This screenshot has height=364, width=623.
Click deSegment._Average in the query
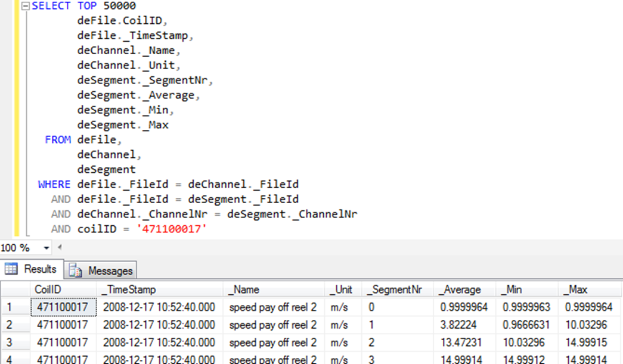tap(136, 95)
